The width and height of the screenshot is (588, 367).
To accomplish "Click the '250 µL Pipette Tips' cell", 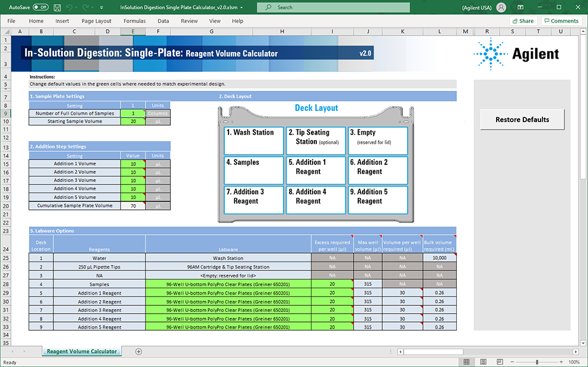I will click(99, 267).
